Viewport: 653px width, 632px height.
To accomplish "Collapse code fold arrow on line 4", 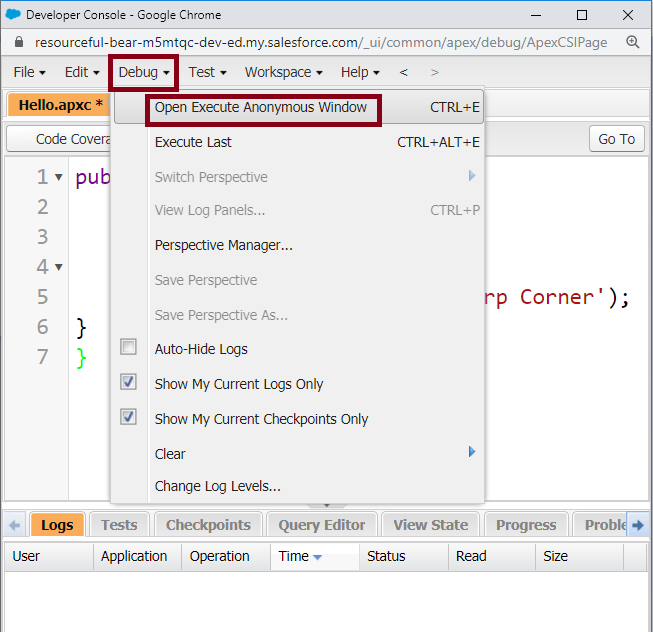I will click(x=59, y=267).
